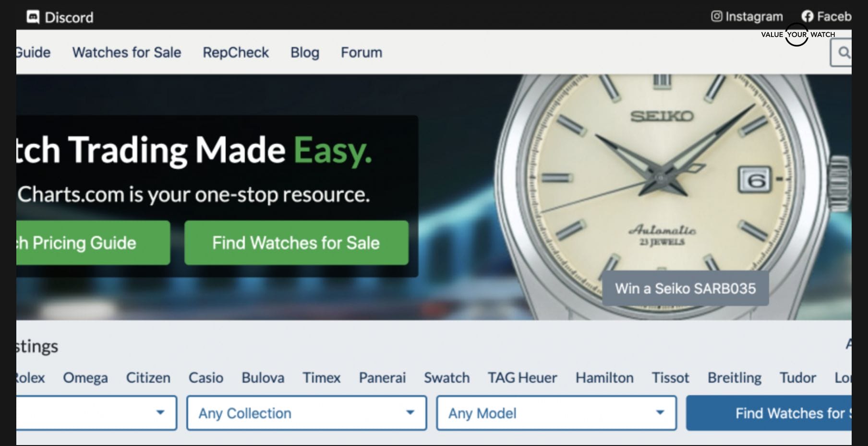The height and width of the screenshot is (446, 868).
Task: Click the Discord icon in top bar
Action: tap(33, 17)
